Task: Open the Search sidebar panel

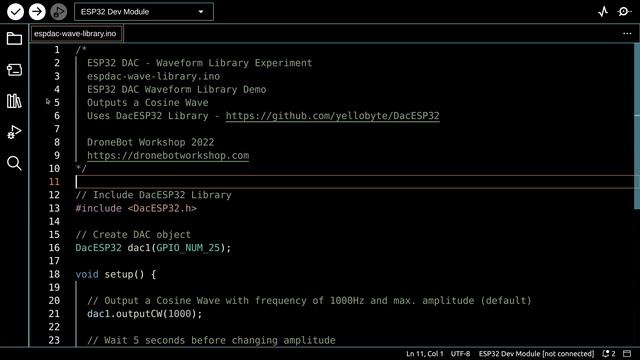Action: click(14, 163)
